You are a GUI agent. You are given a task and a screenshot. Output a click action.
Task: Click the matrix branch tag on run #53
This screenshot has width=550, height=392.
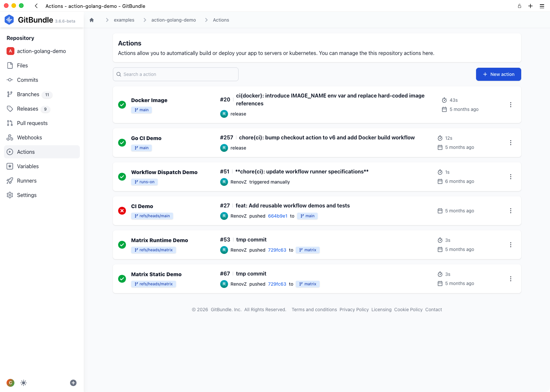pyautogui.click(x=308, y=250)
